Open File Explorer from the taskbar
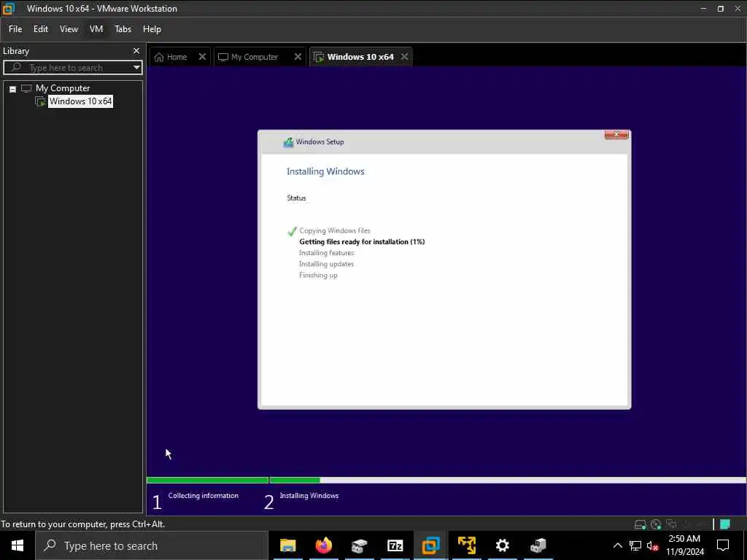This screenshot has width=747, height=560. 287,545
